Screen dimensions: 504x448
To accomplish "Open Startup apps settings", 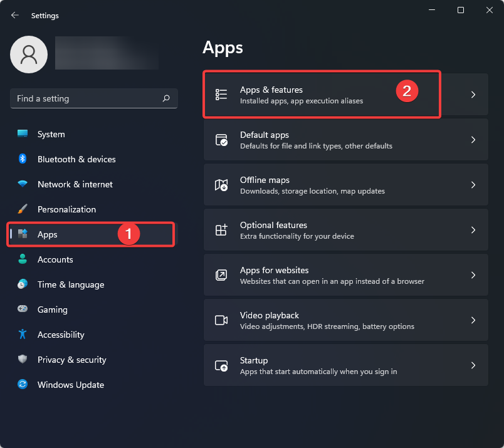I will (346, 365).
